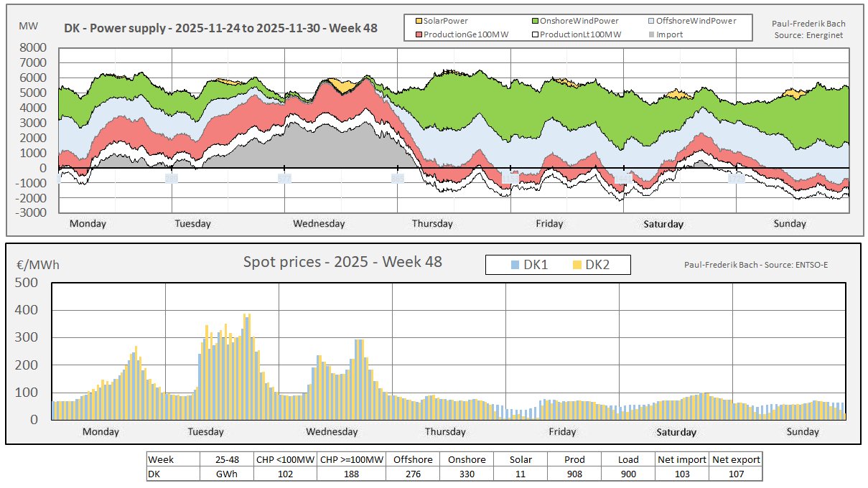
Task: Click the CHP >=100MW table header
Action: (352, 459)
